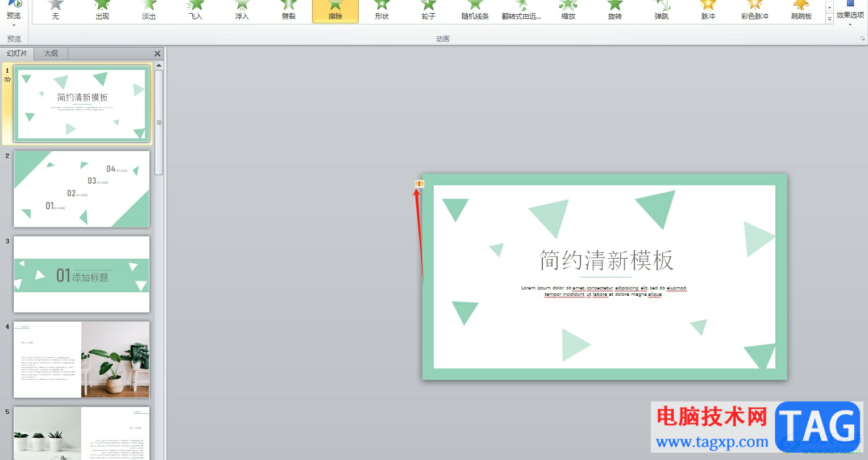Click the slide panel scroll-up arrow
868x460 pixels.
click(159, 65)
